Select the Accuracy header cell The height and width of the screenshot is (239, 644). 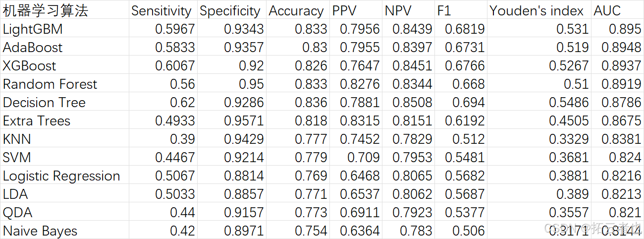[298, 10]
